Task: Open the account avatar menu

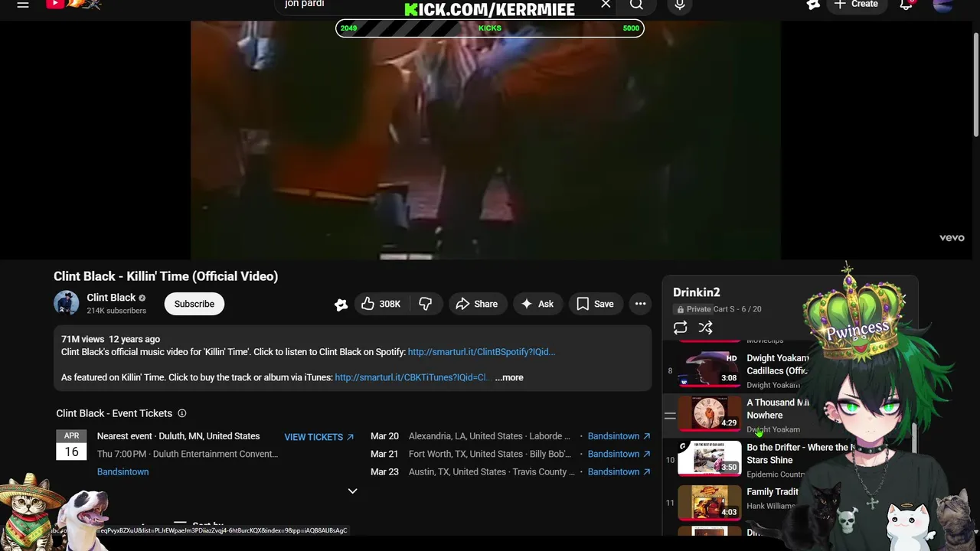Action: tap(943, 5)
